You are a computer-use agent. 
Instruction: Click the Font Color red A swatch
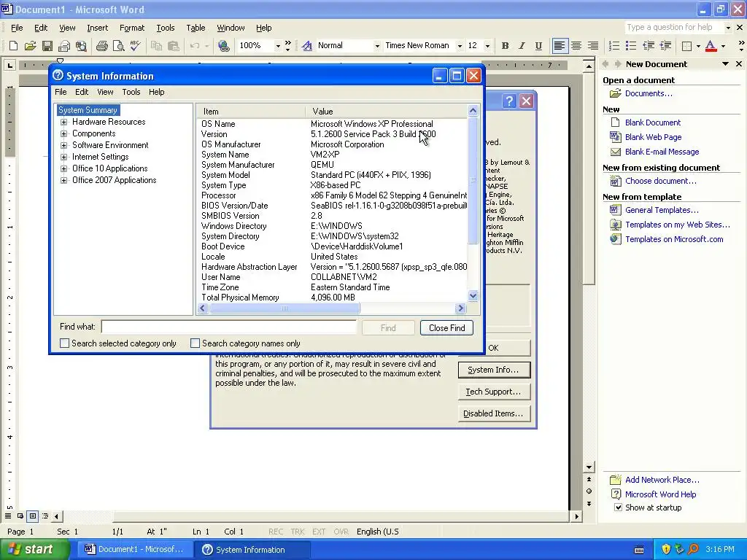tap(711, 46)
